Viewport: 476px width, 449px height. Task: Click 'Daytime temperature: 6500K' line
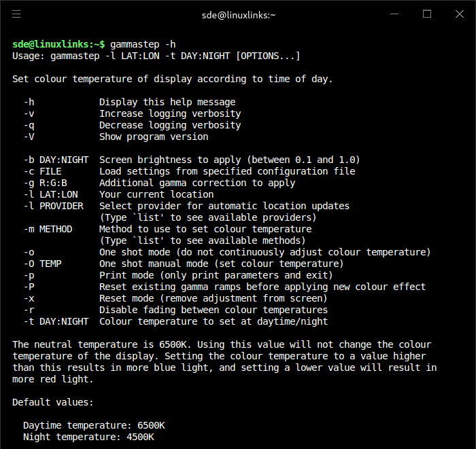(94, 425)
